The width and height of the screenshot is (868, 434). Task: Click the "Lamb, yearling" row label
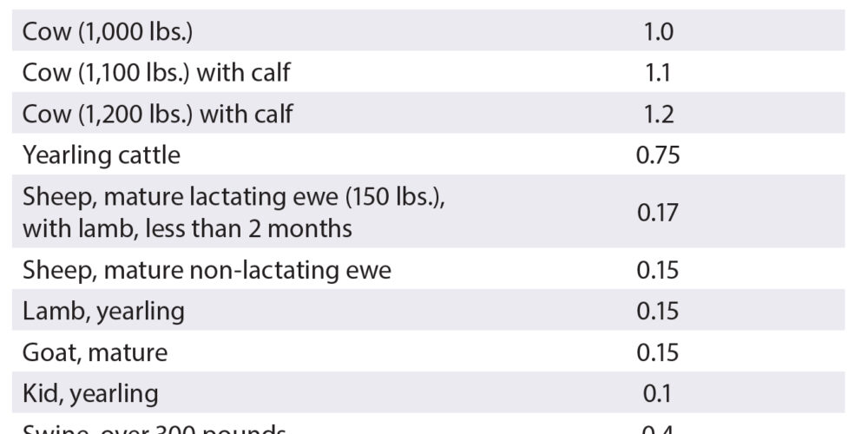coord(103,311)
